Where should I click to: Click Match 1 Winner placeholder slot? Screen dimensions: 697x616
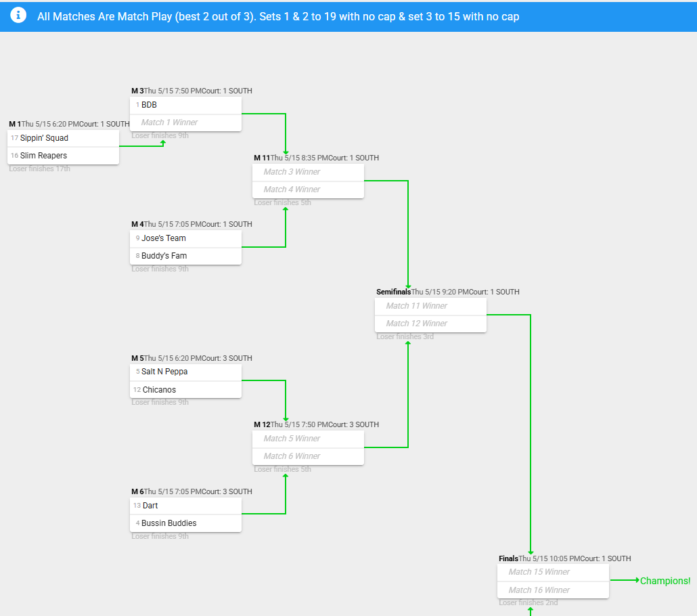pos(169,123)
